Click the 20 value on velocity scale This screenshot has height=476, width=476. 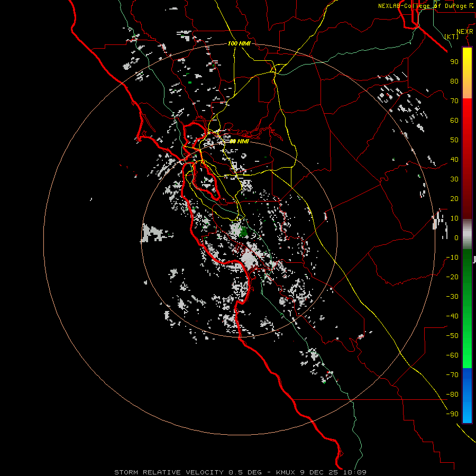(x=454, y=199)
